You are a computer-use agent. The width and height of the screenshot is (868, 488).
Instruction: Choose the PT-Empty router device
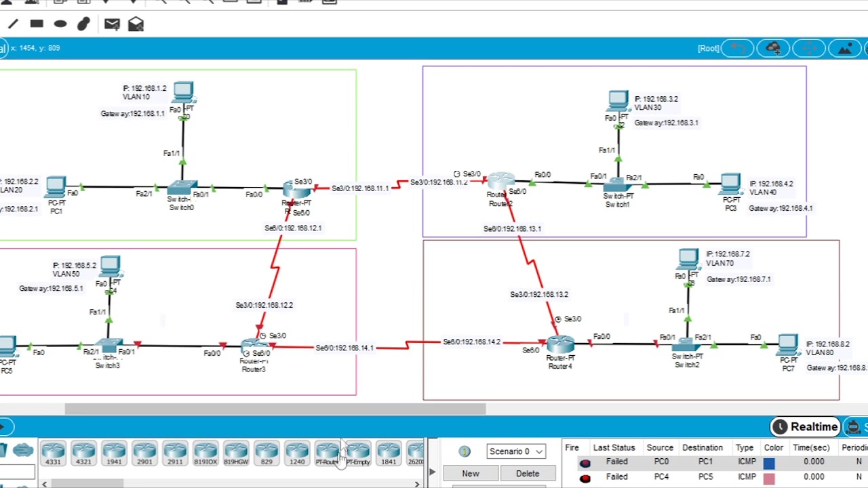pos(358,453)
